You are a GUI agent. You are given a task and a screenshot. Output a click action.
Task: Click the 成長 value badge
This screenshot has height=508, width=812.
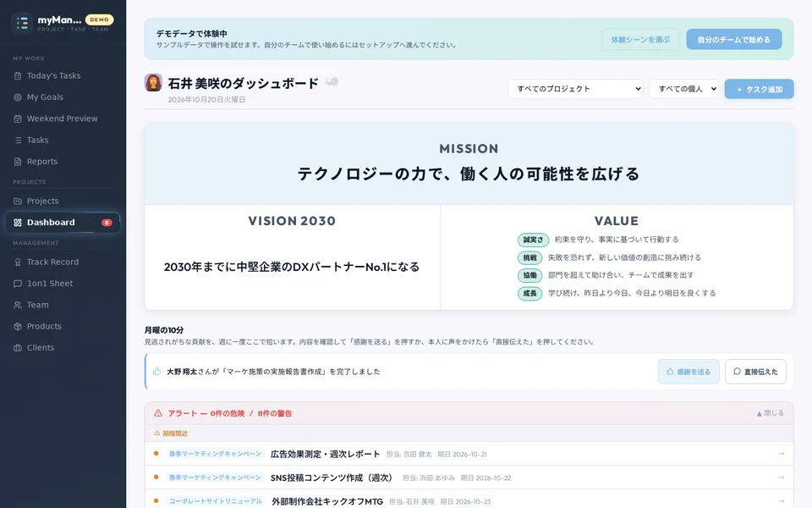[529, 294]
